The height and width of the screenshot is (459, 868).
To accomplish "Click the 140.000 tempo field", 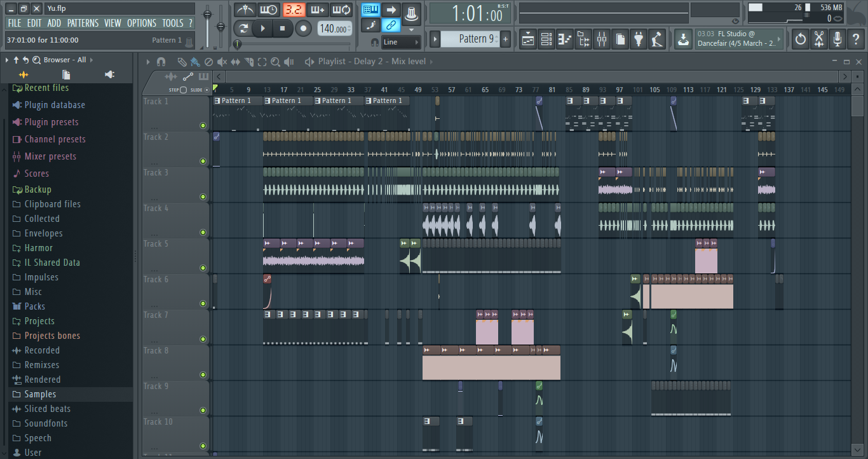I will click(x=334, y=29).
